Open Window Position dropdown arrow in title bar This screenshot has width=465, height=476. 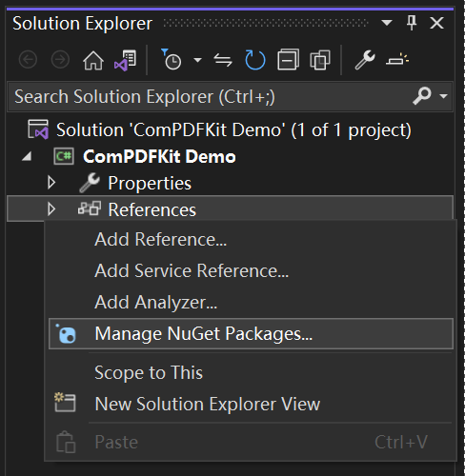(387, 23)
